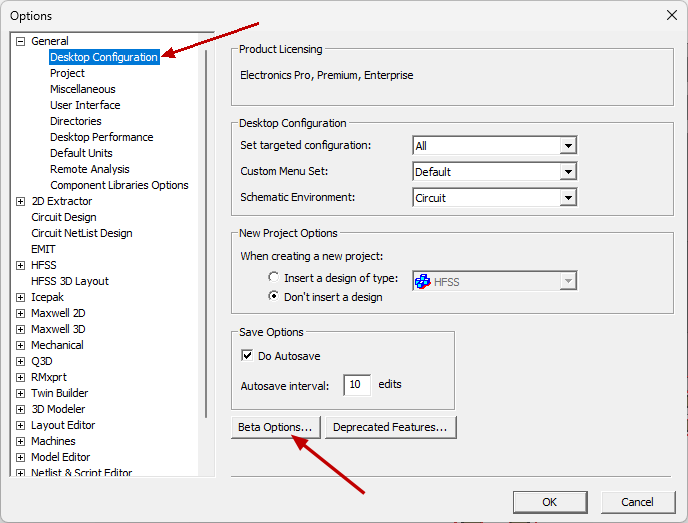Click the HFSS design type icon
The height and width of the screenshot is (523, 688).
point(422,281)
